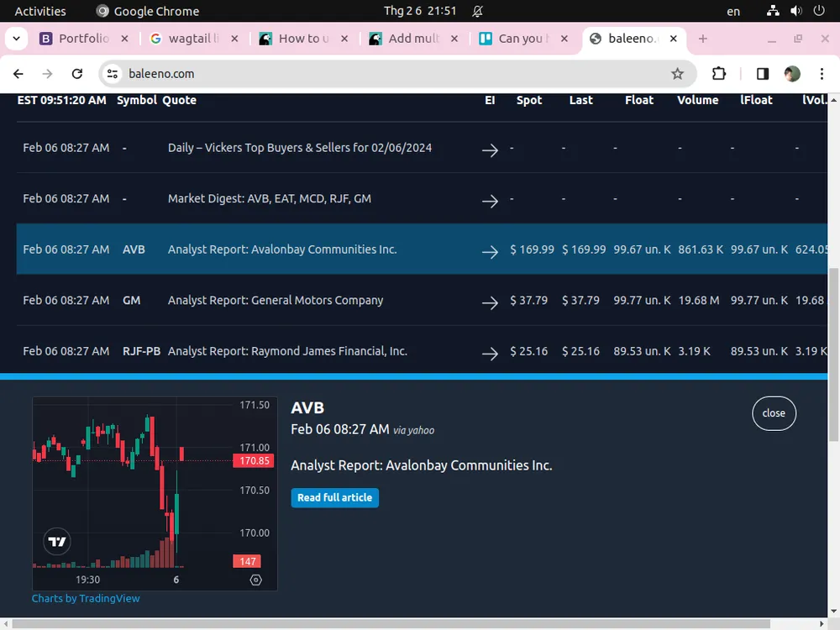The height and width of the screenshot is (630, 840).
Task: Click the Quote column header
Action: point(180,100)
